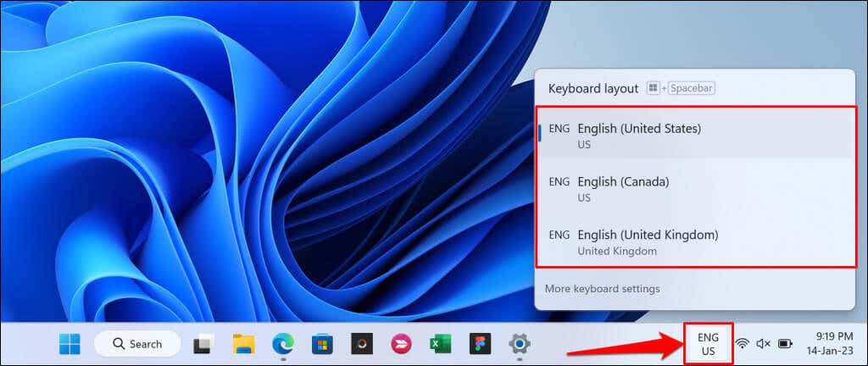Choose English (United Kingdom) keyboard layout

(696, 242)
